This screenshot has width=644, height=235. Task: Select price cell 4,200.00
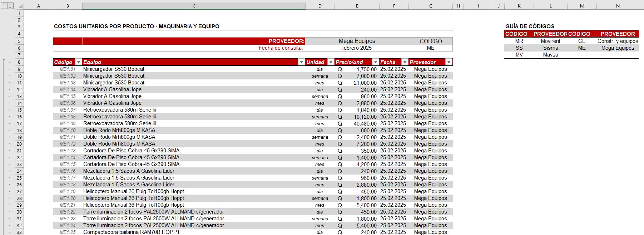[x=357, y=164]
